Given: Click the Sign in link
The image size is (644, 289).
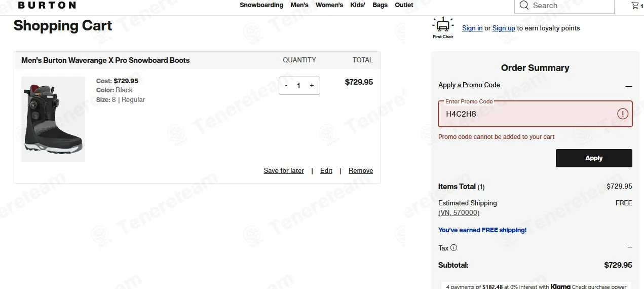Looking at the screenshot, I should (472, 28).
